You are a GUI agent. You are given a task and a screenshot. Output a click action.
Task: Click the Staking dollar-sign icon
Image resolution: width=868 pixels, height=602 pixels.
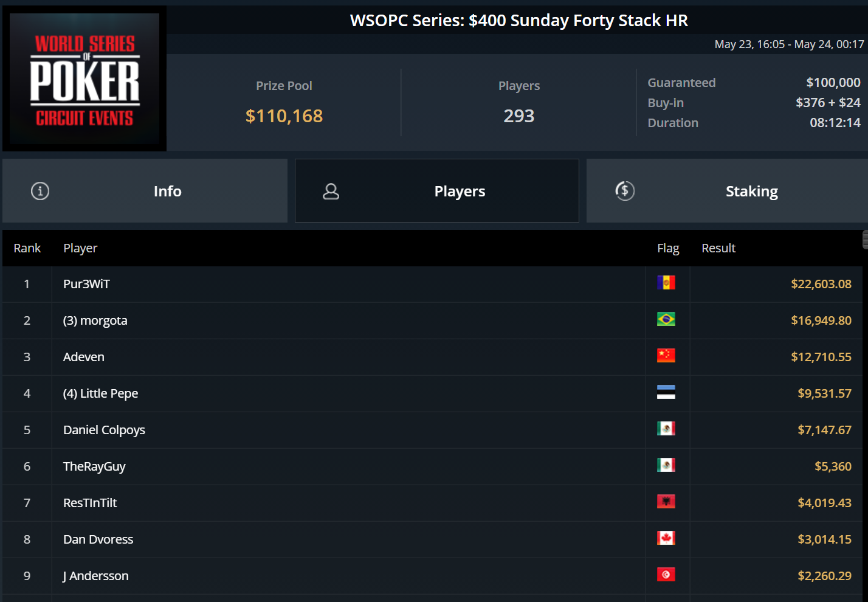[625, 191]
